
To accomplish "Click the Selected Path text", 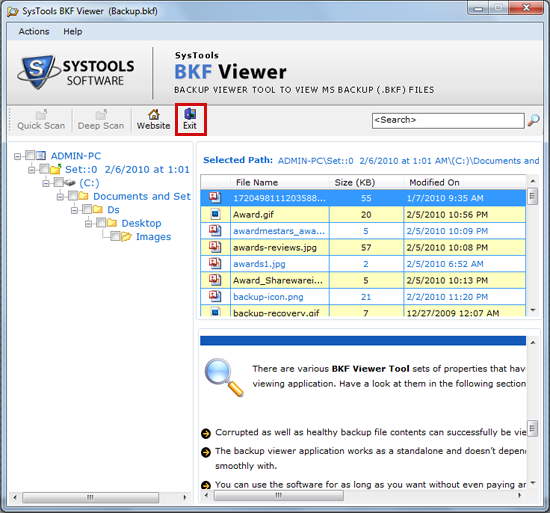I will pos(238,160).
